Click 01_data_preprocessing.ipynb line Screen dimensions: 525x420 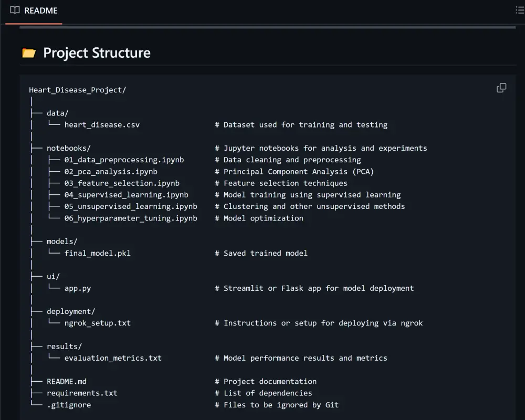[x=124, y=160]
